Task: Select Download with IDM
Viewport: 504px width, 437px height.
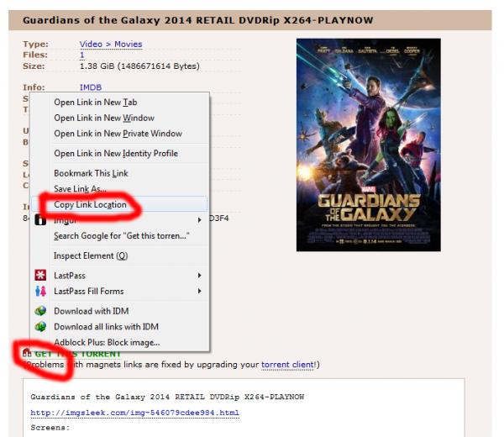Action: pos(119,311)
